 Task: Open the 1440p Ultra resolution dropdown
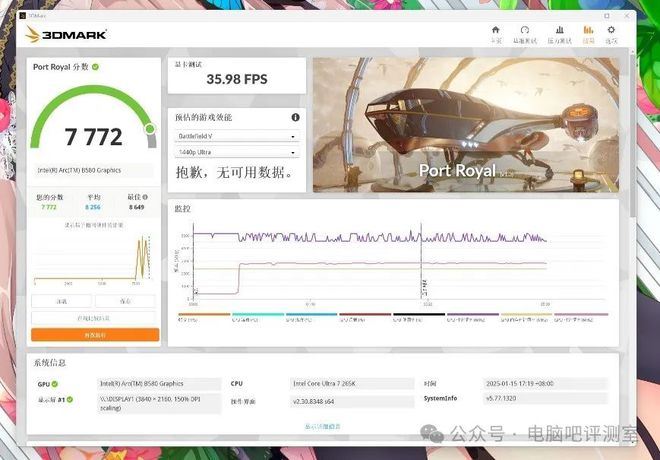(x=237, y=152)
